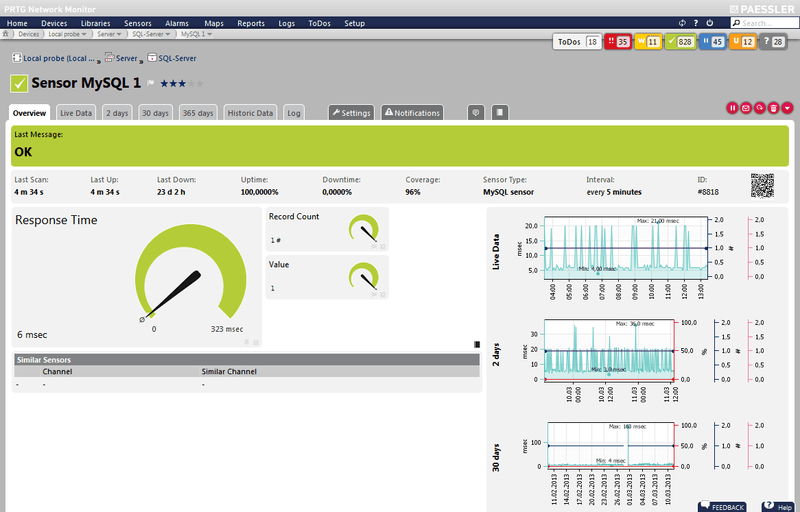Open the Libraries menu

(95, 23)
